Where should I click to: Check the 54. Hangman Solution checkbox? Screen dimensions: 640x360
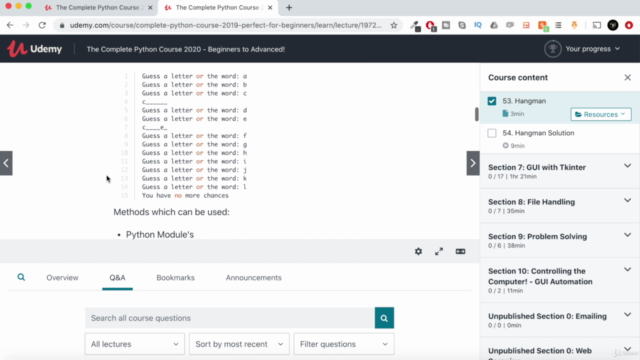(x=492, y=133)
